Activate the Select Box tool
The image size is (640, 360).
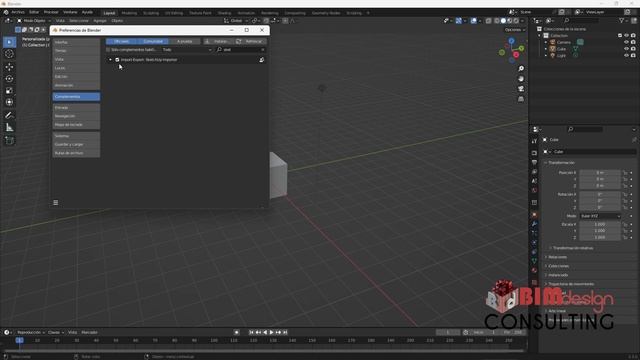[9, 42]
